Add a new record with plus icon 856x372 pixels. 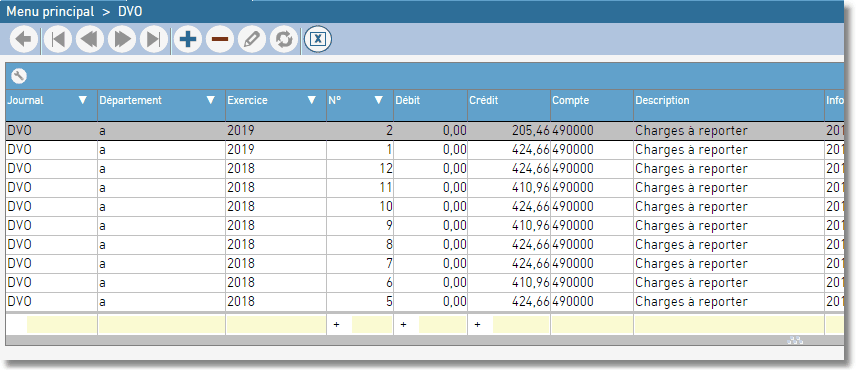[x=188, y=39]
